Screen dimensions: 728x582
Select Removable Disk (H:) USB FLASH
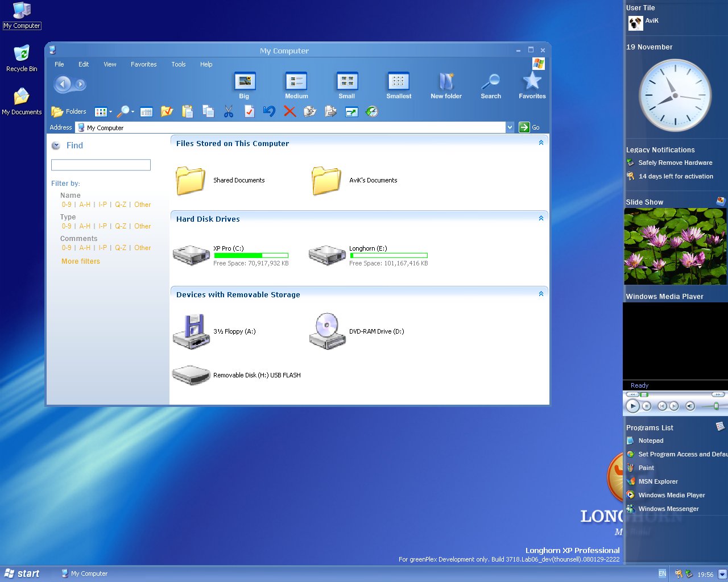(x=237, y=375)
